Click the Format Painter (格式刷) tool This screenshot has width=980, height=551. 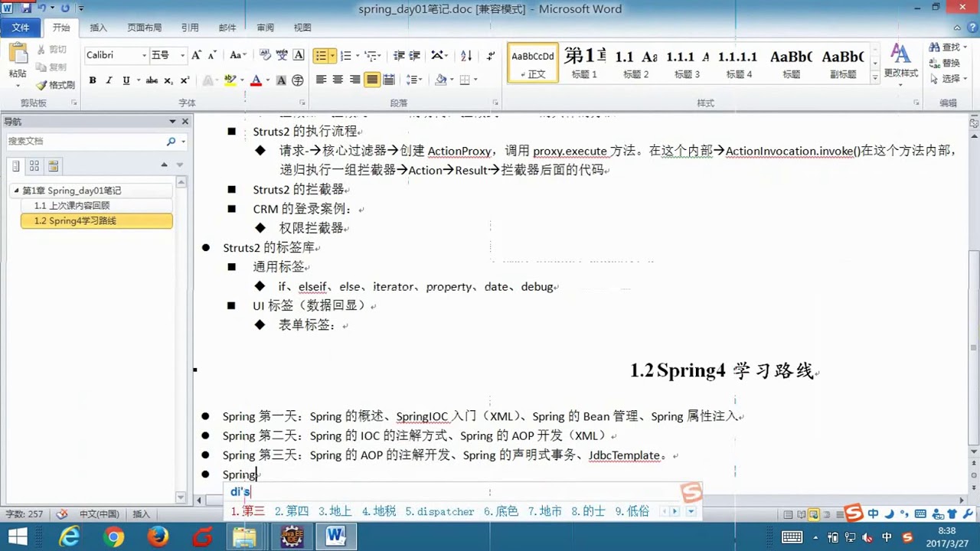tap(55, 85)
